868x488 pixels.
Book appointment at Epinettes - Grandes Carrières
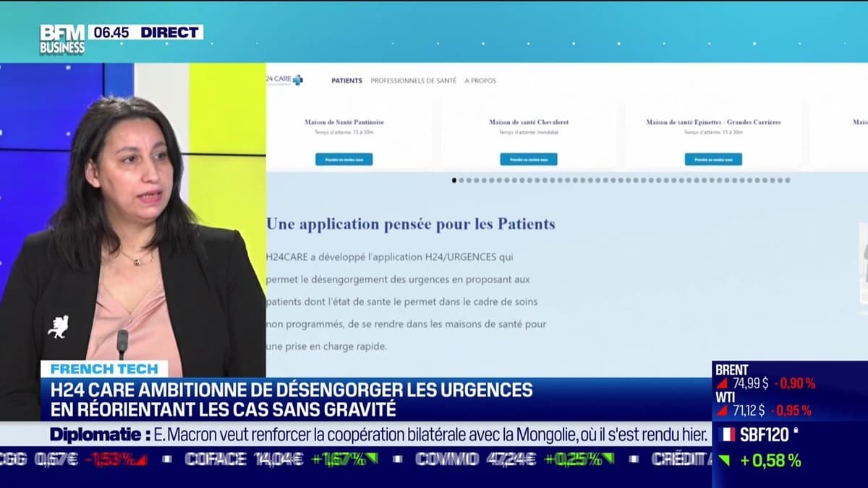[x=713, y=159]
